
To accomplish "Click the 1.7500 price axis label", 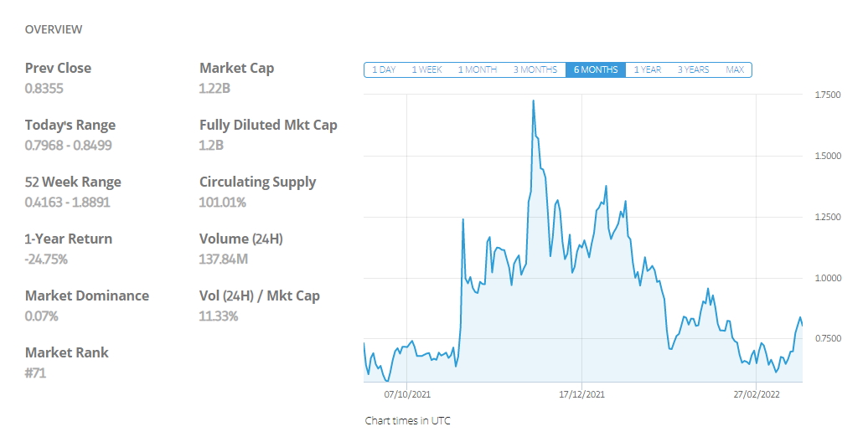I will (828, 95).
